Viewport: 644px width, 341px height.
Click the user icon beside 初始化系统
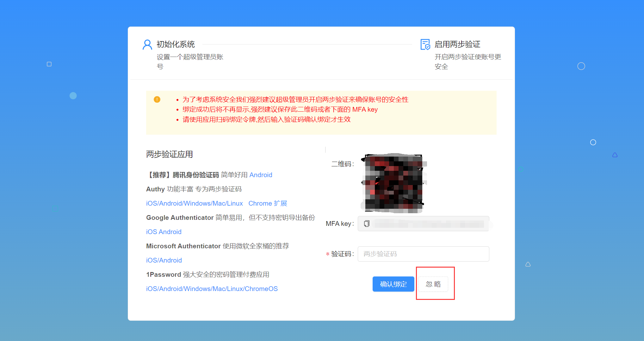[x=147, y=45]
